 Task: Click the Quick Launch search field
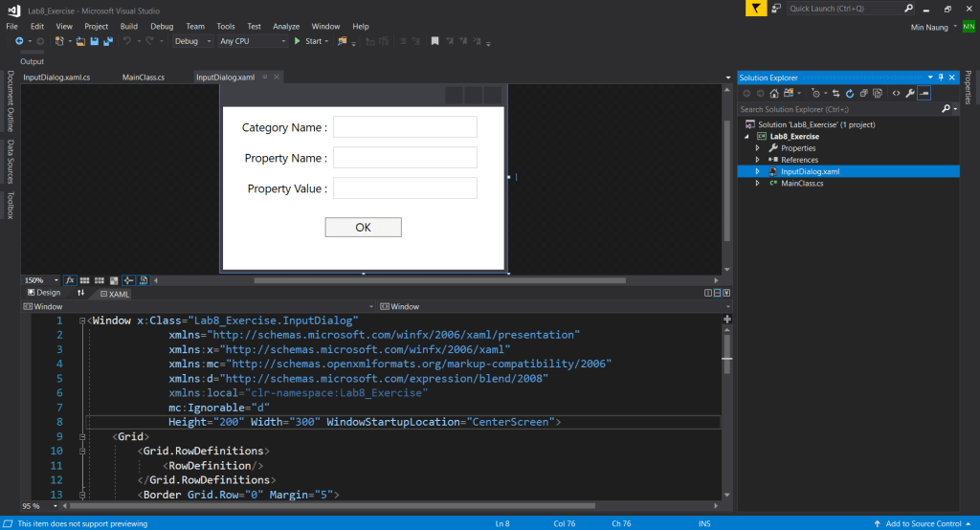[x=839, y=9]
